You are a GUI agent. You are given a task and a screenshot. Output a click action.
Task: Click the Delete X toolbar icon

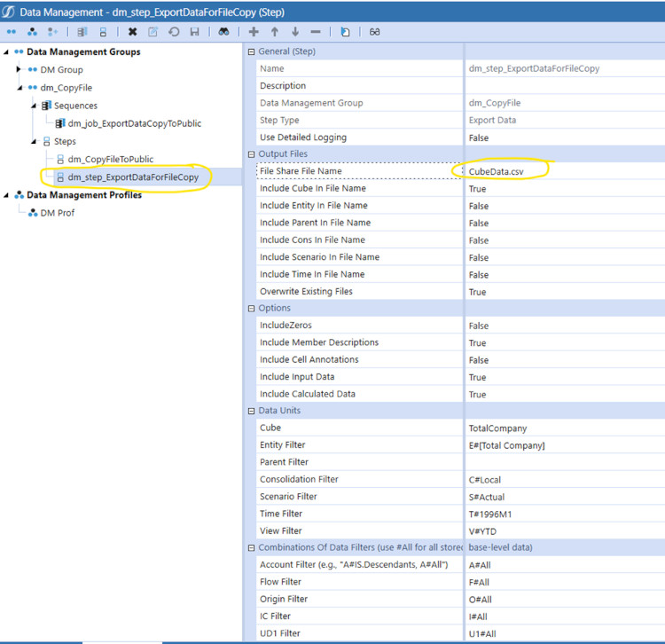(x=133, y=32)
